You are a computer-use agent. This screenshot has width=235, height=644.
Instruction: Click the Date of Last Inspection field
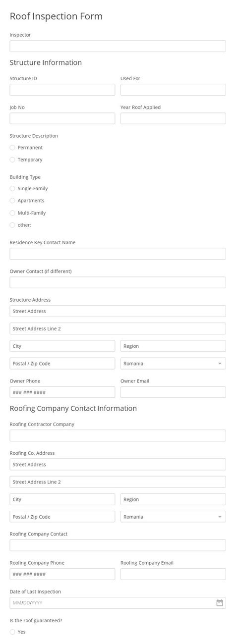point(117,603)
